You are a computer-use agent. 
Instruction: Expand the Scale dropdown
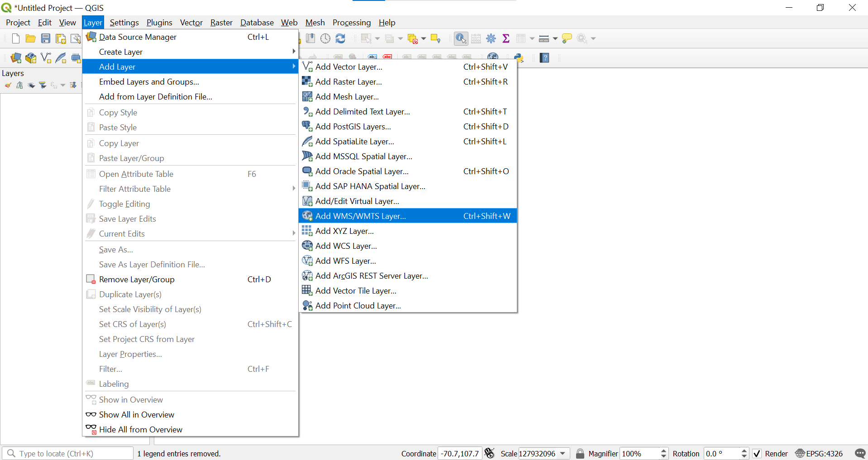tap(563, 454)
